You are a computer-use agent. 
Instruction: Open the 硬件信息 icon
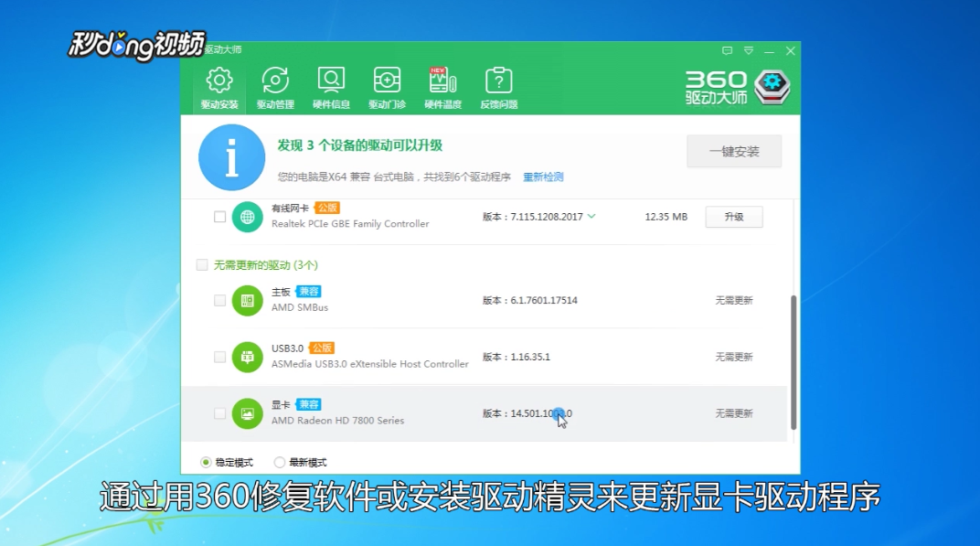coord(331,88)
